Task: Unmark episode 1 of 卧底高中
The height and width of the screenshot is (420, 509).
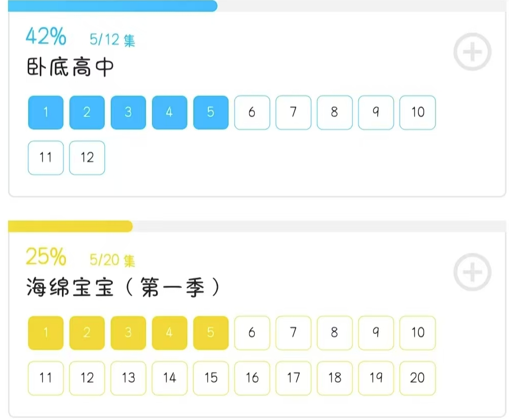Action: 46,112
